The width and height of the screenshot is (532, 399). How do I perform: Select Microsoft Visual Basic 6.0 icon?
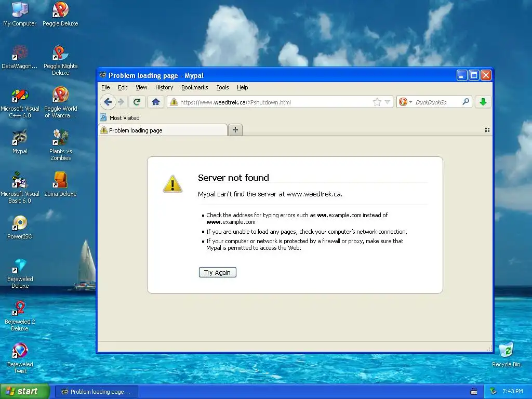tap(20, 188)
